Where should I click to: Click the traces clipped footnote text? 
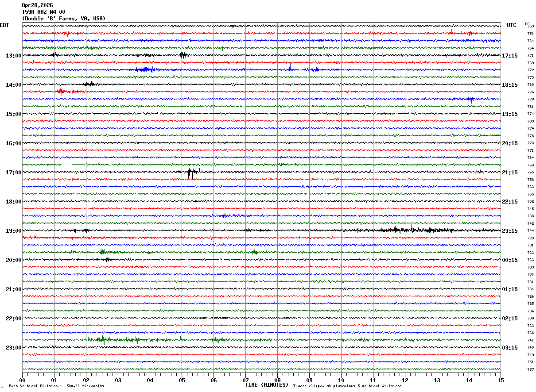pos(347,386)
